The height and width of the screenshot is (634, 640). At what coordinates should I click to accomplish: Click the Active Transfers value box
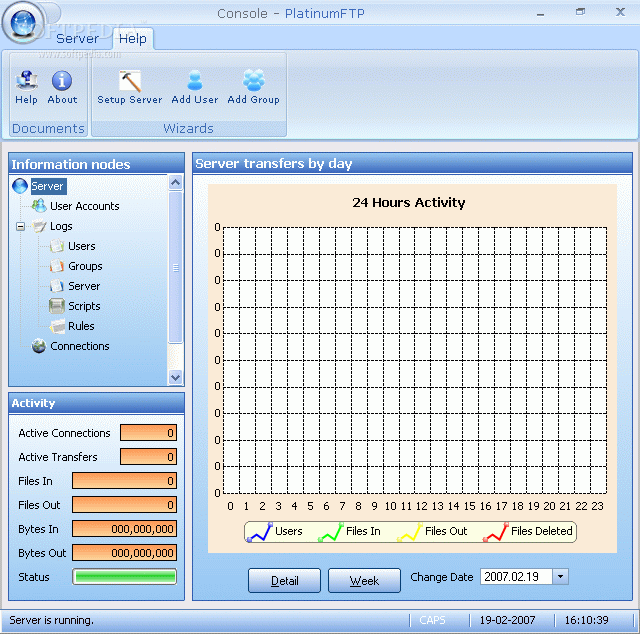149,457
